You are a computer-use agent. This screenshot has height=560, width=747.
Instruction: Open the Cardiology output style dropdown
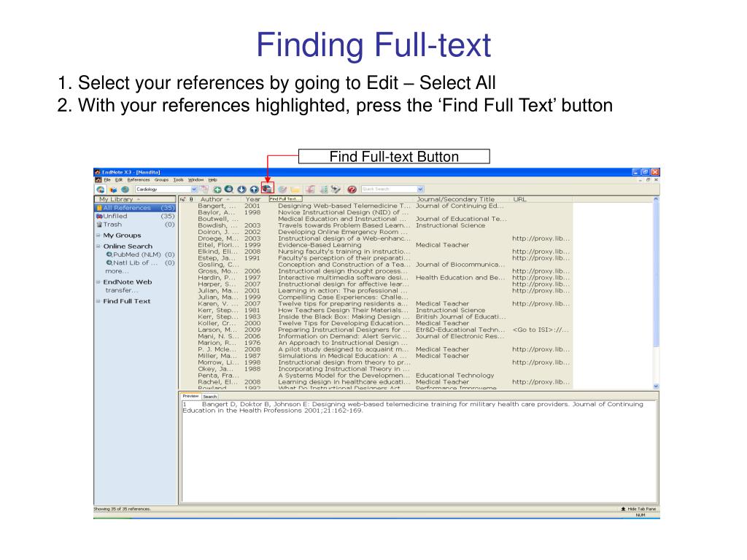coord(194,190)
